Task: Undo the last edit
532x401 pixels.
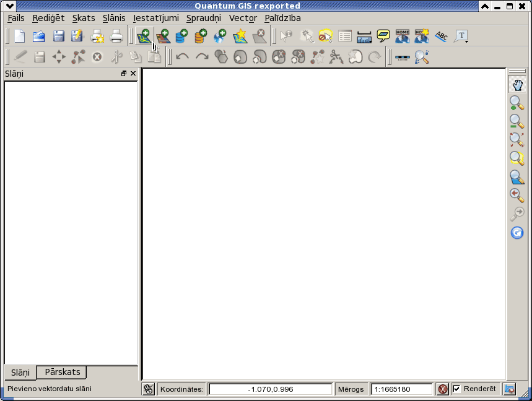Action: (x=183, y=56)
